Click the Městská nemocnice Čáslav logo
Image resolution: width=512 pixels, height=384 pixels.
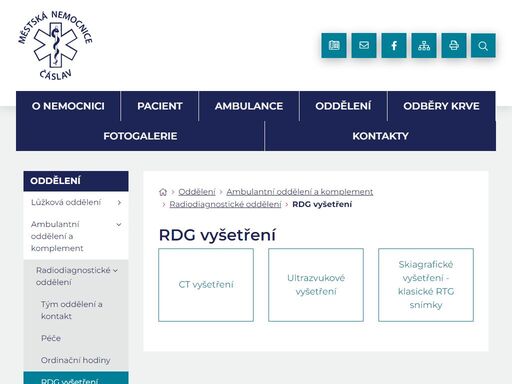[55, 46]
